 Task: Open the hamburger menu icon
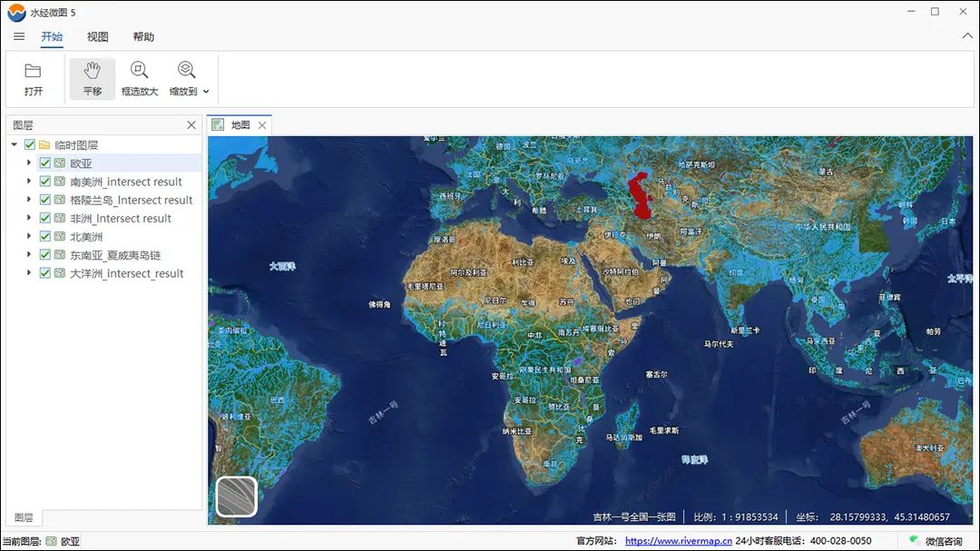pos(19,36)
